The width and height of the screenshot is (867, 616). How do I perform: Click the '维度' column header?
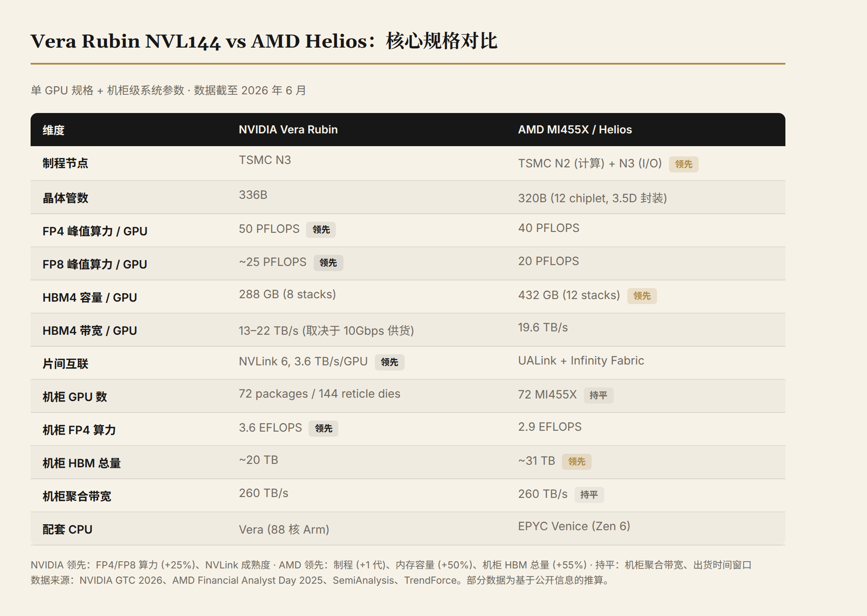click(x=54, y=130)
